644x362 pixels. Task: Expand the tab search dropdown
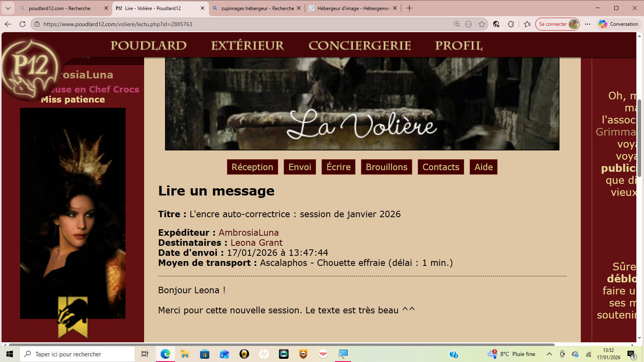[8, 8]
